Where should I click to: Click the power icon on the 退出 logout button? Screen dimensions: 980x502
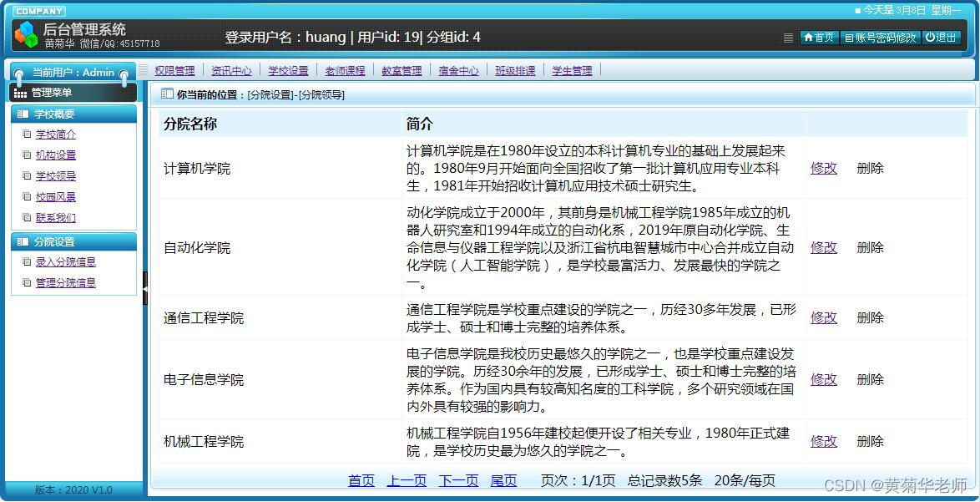pos(929,37)
